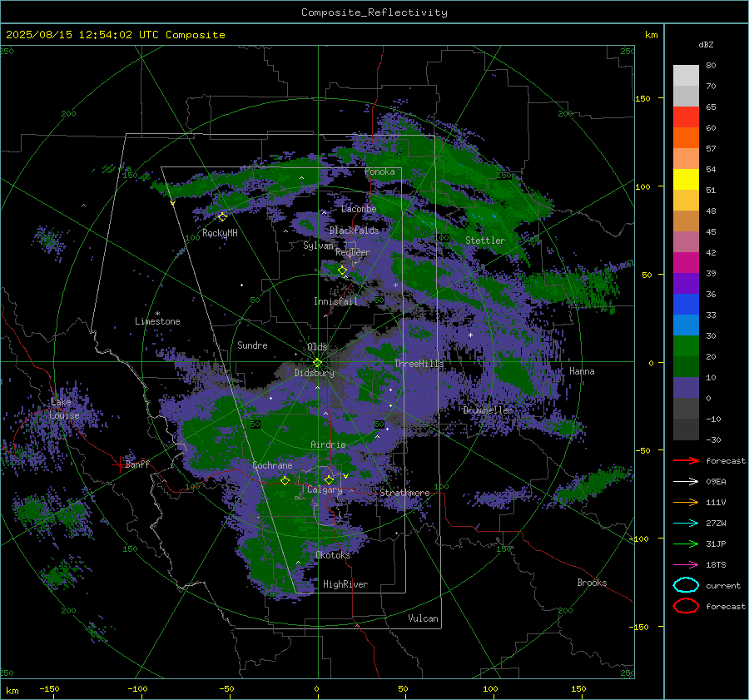Click the Lake Louise label
749x700 pixels.
point(64,409)
